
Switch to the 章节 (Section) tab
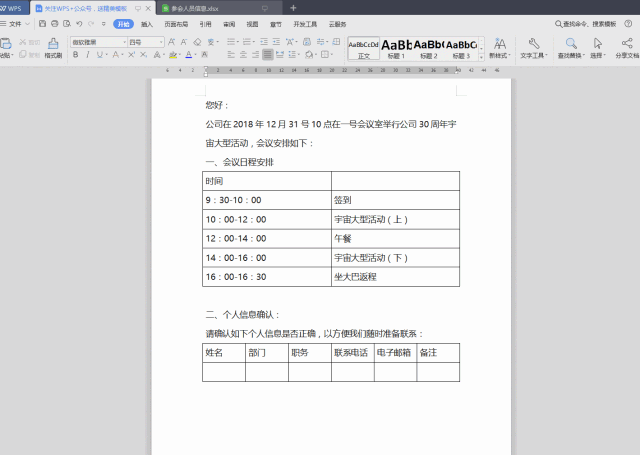click(x=276, y=24)
